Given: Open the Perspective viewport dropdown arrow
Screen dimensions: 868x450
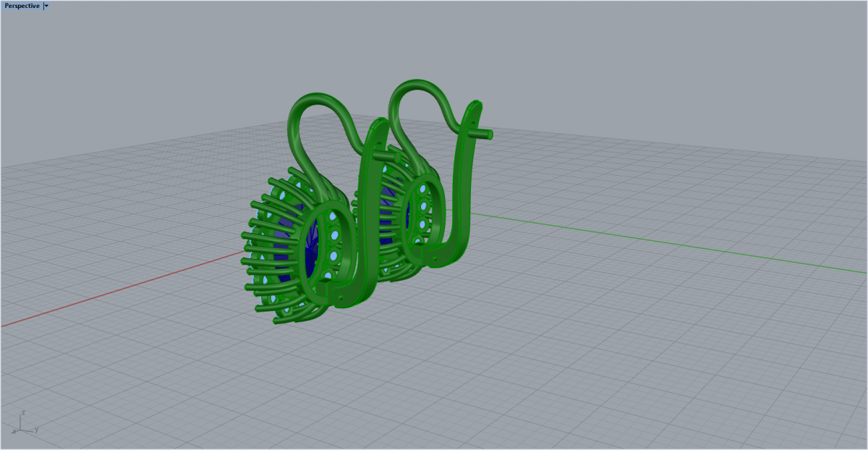Looking at the screenshot, I should pyautogui.click(x=46, y=6).
